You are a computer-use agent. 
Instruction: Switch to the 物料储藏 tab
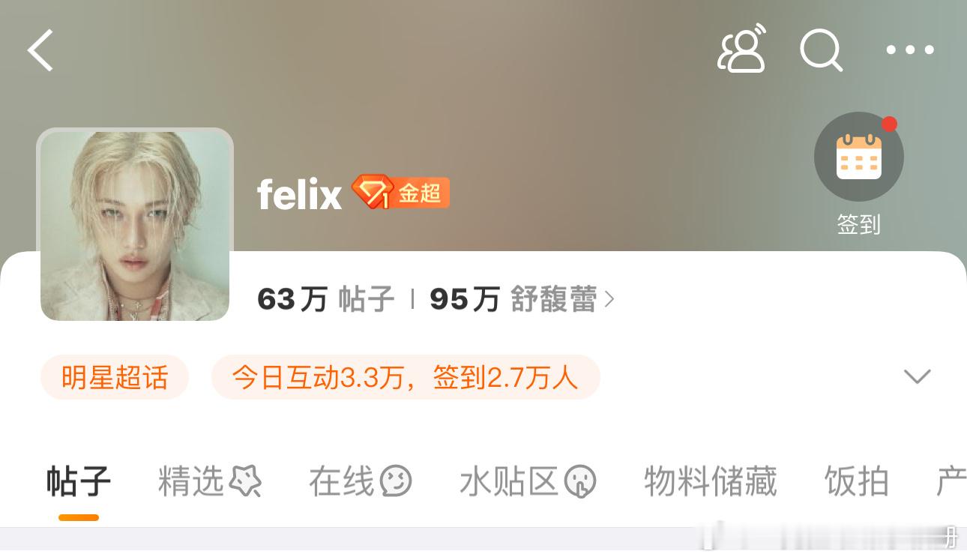click(711, 481)
